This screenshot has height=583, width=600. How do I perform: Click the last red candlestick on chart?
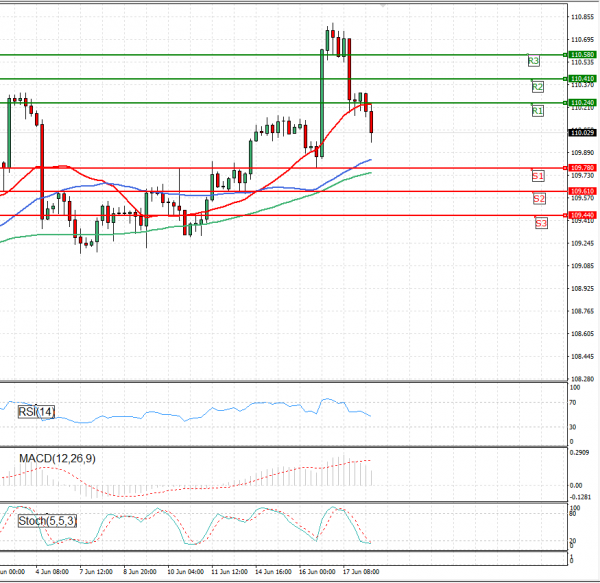coord(372,123)
